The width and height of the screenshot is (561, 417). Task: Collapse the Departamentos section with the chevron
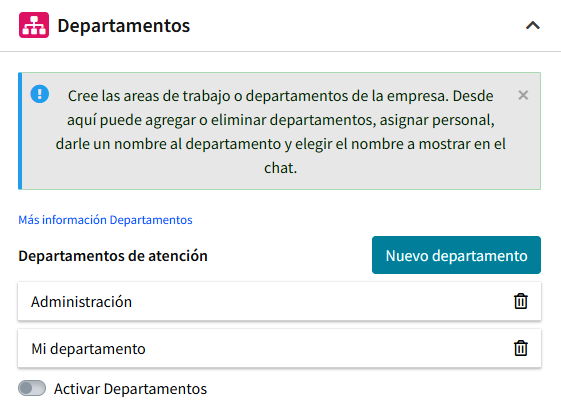click(x=532, y=25)
